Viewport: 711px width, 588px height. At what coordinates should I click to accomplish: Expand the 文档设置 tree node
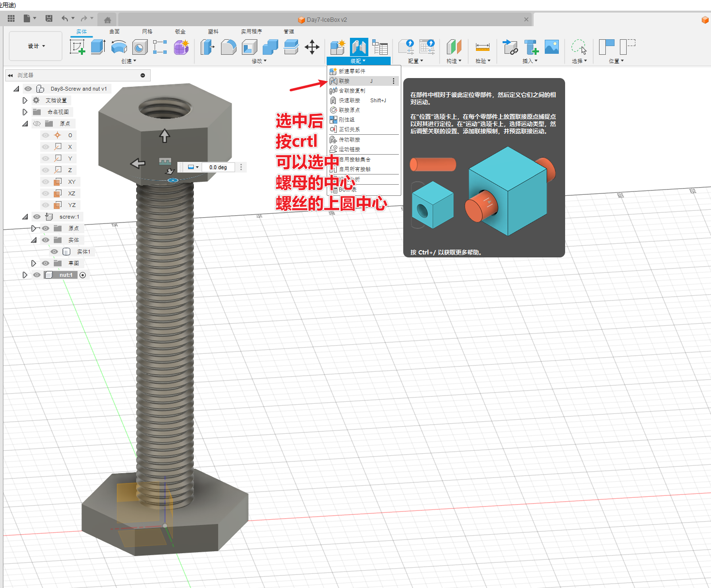pyautogui.click(x=25, y=100)
